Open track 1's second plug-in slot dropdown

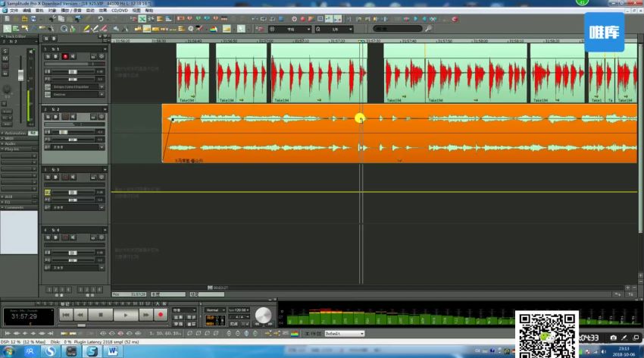tap(102, 95)
